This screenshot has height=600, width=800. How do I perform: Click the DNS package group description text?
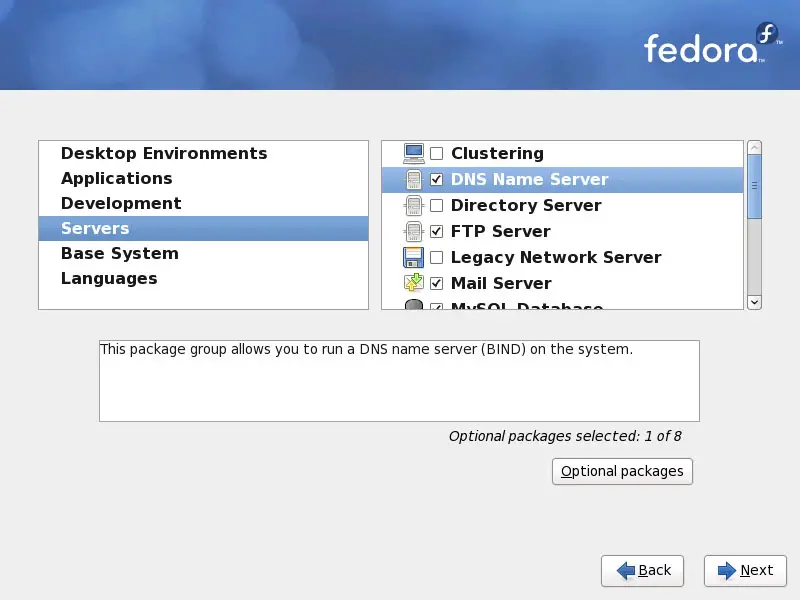point(366,349)
